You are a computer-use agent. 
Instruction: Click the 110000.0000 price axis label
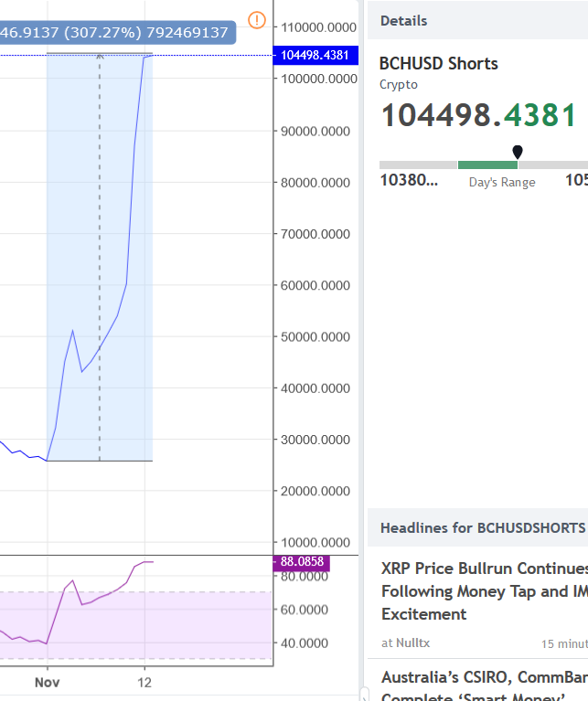pos(318,27)
